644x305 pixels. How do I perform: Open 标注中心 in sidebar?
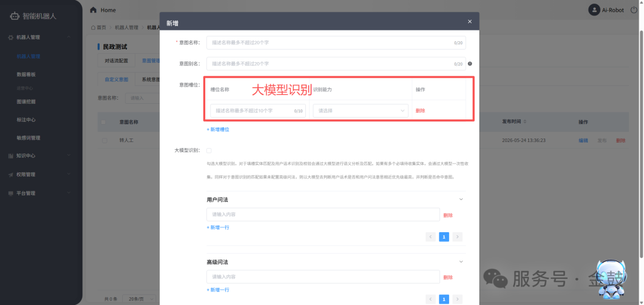click(26, 119)
